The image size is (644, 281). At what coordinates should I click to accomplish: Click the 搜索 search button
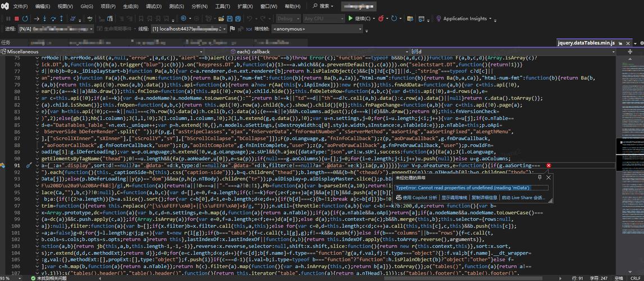point(323,6)
